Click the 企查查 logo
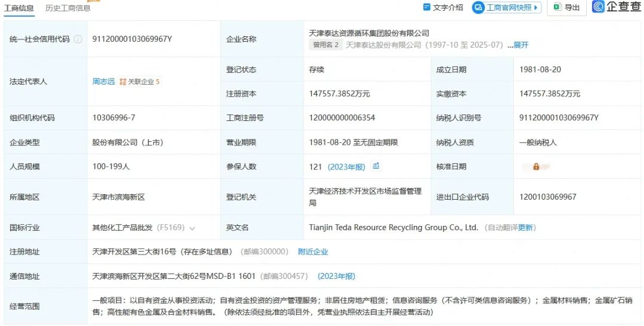 616,7
